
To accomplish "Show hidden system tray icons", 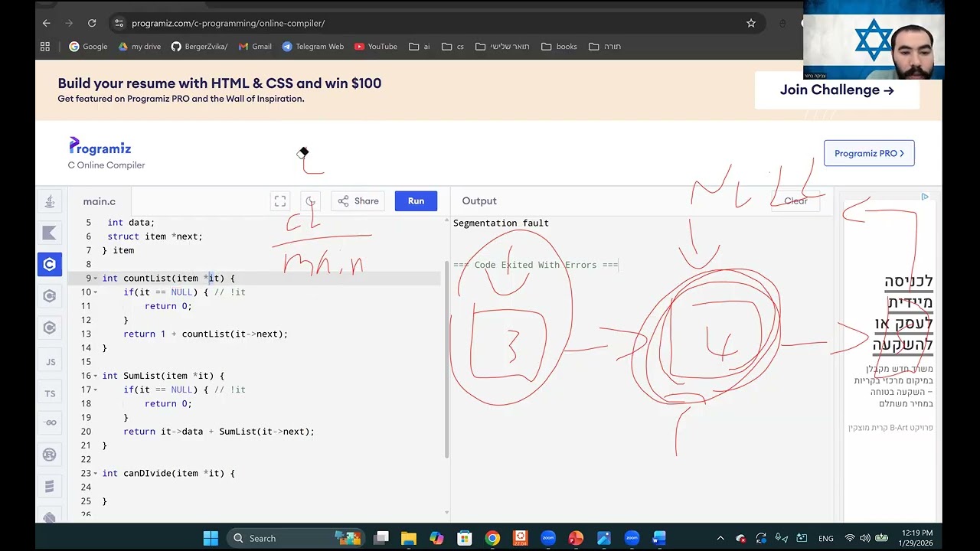I will tap(720, 538).
